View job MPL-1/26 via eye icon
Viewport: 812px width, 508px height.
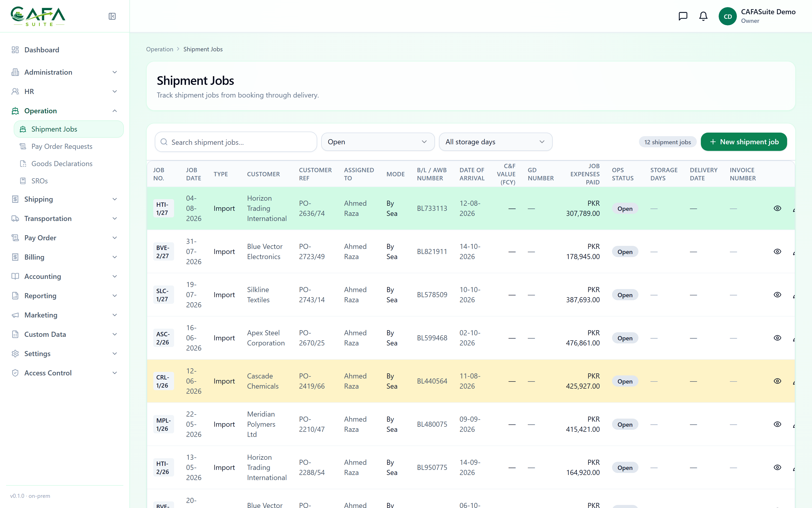[x=777, y=424]
